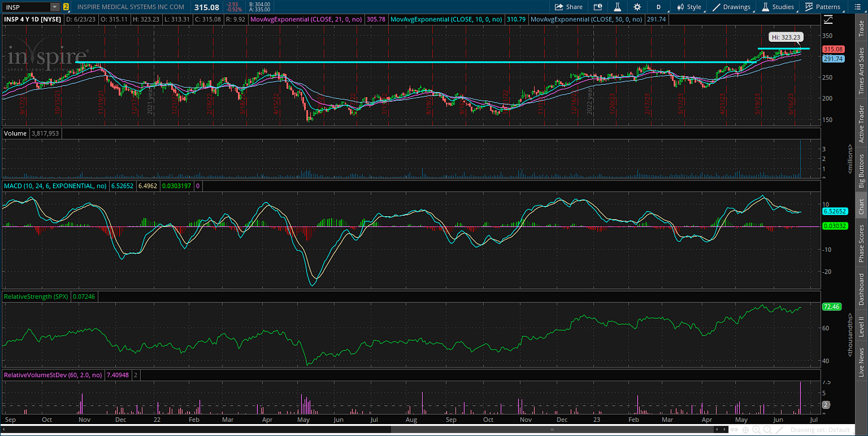
Task: Toggle the price axis scale curve icon
Action: coord(828,20)
